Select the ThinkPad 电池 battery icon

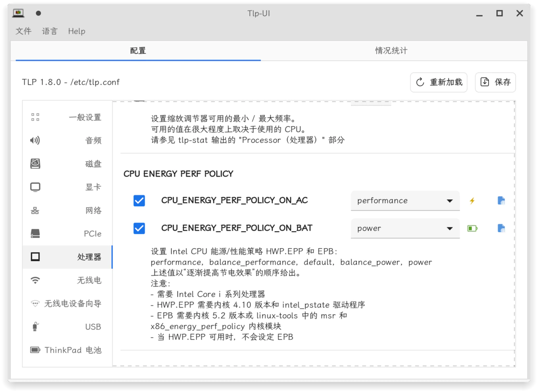point(35,350)
